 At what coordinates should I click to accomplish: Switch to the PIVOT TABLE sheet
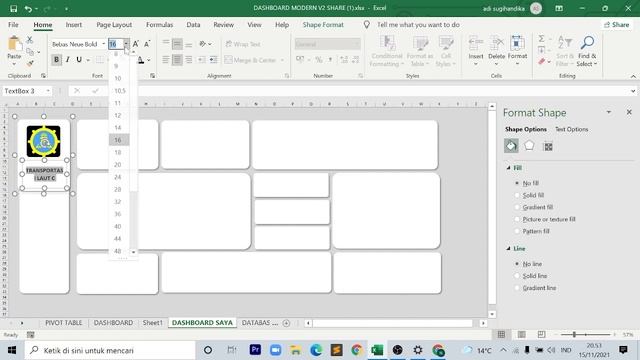tap(64, 323)
